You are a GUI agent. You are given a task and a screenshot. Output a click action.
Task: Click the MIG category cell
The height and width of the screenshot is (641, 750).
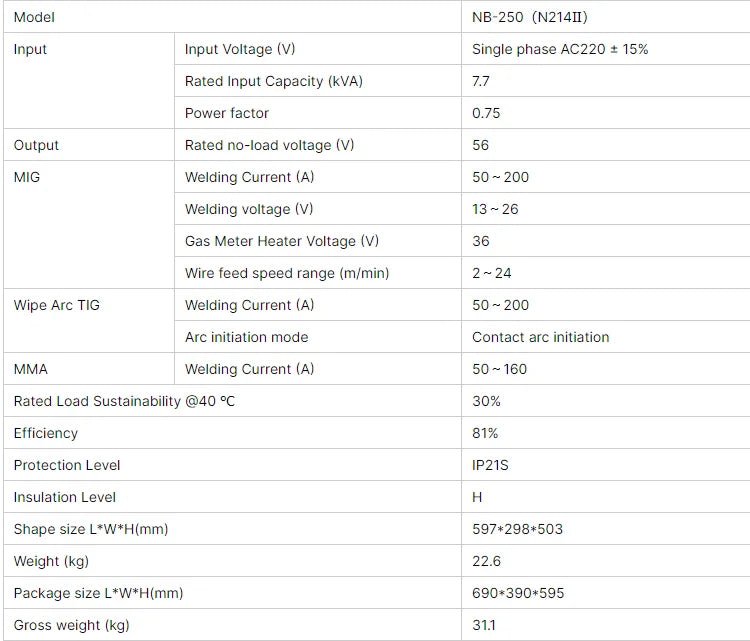[27, 177]
